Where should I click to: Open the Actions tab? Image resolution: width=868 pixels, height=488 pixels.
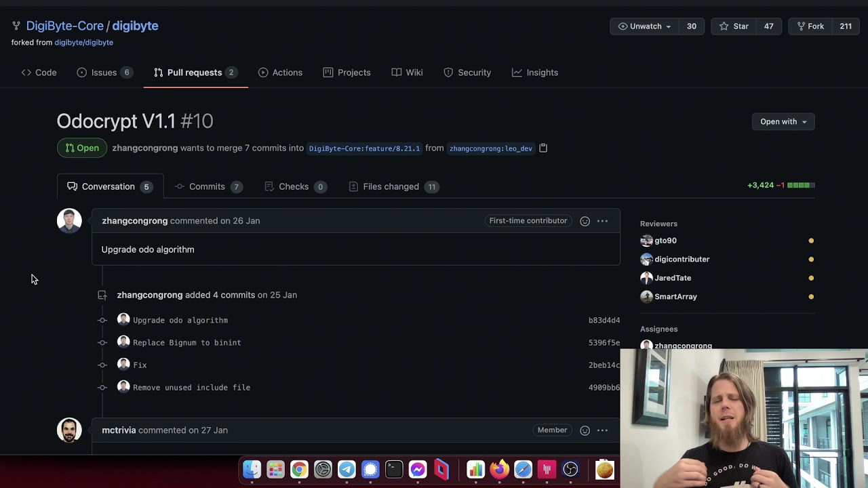[280, 73]
